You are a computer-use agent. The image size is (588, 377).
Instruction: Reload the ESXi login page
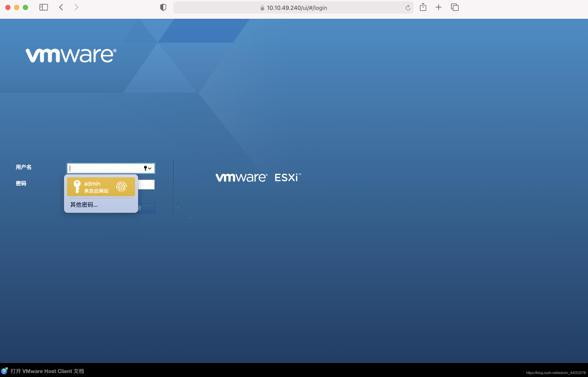pyautogui.click(x=408, y=8)
